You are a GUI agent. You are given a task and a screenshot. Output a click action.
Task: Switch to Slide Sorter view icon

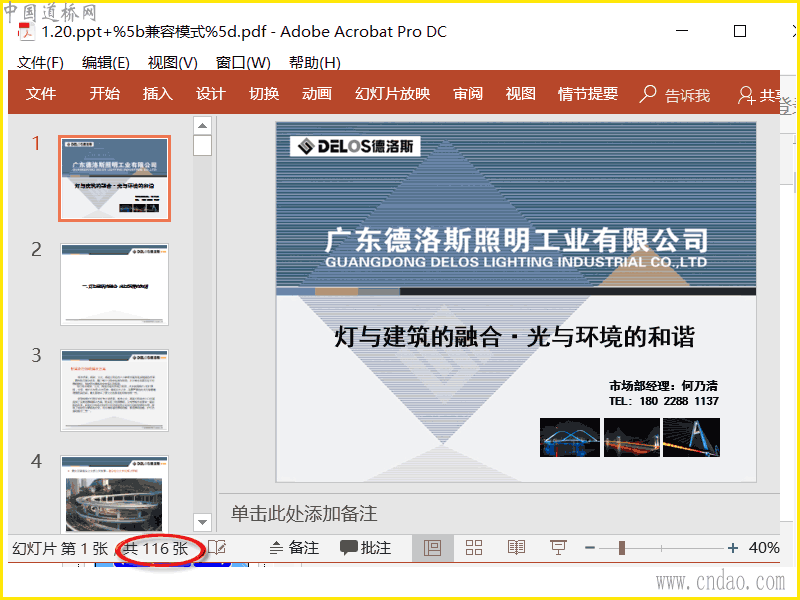[474, 548]
